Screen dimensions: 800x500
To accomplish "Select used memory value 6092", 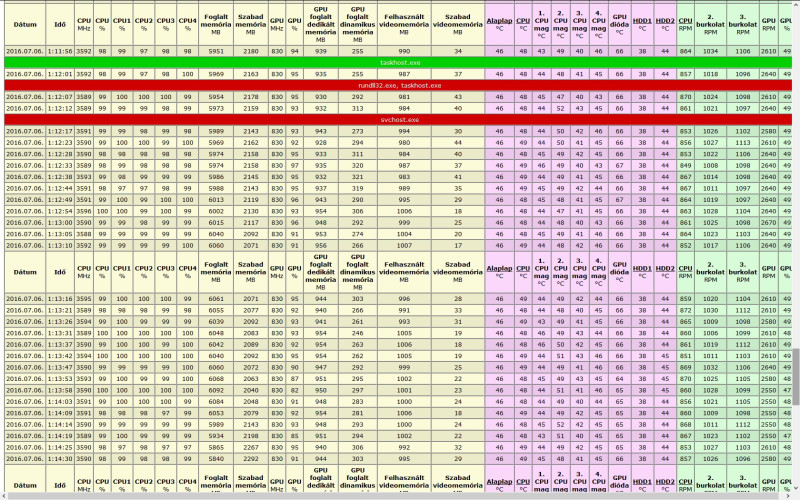I will (216, 390).
